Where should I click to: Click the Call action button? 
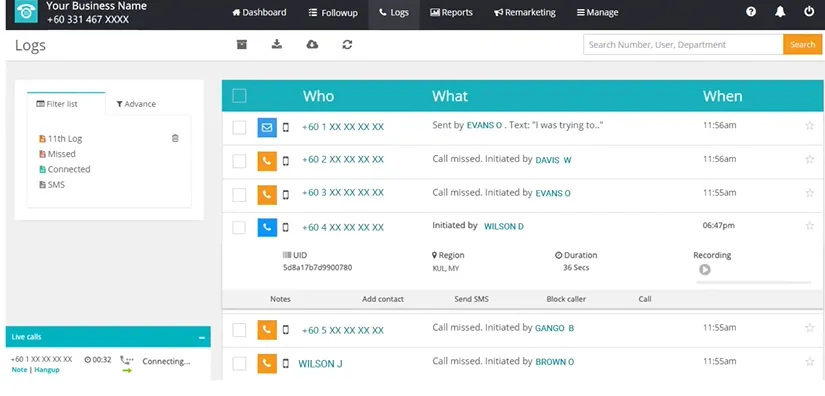tap(645, 299)
